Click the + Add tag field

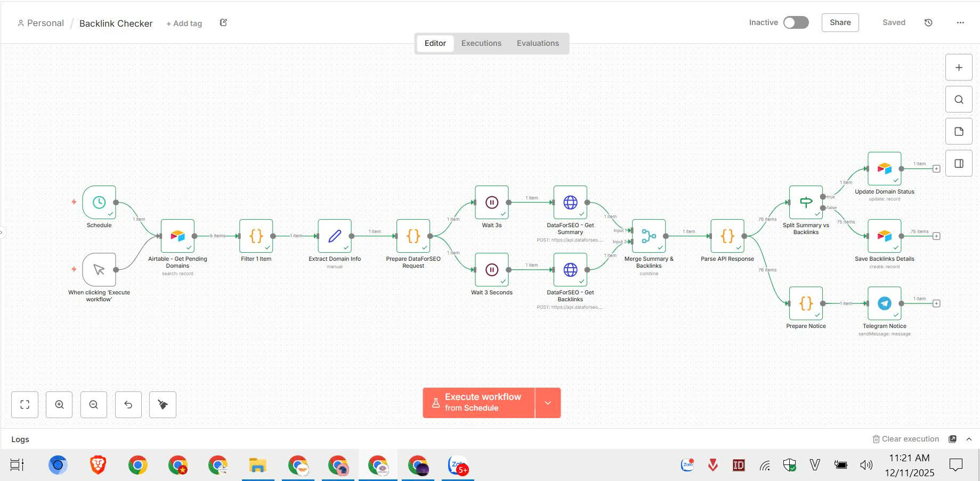click(x=184, y=23)
